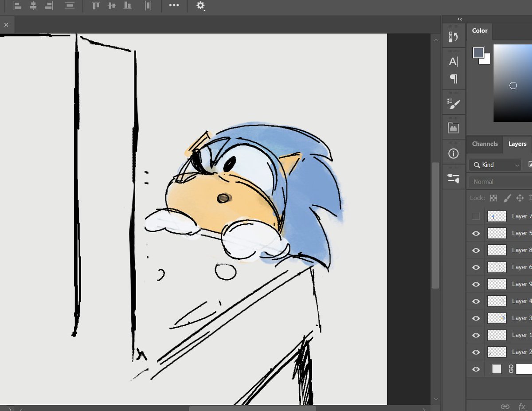Open the Adjustments sliders panel icon
Viewport: 532px width, 411px height.
(453, 178)
